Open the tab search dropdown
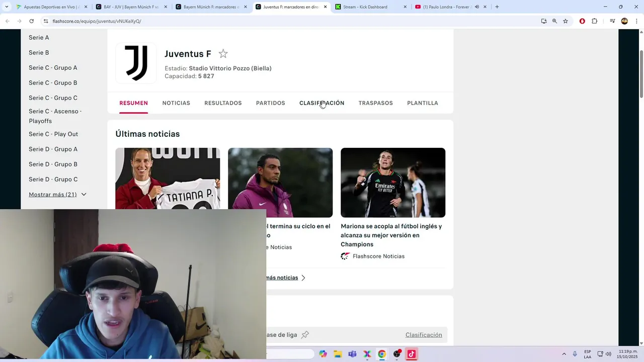The width and height of the screenshot is (644, 362). click(7, 7)
